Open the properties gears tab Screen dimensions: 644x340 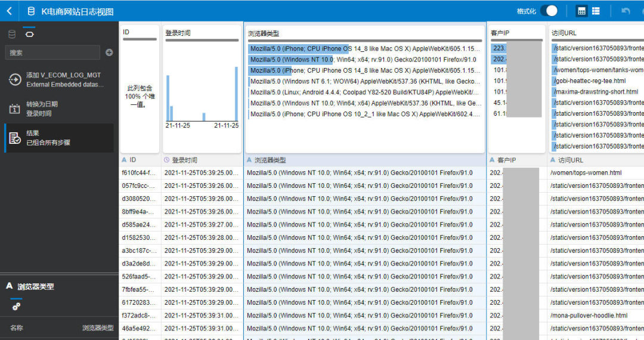[x=17, y=307]
